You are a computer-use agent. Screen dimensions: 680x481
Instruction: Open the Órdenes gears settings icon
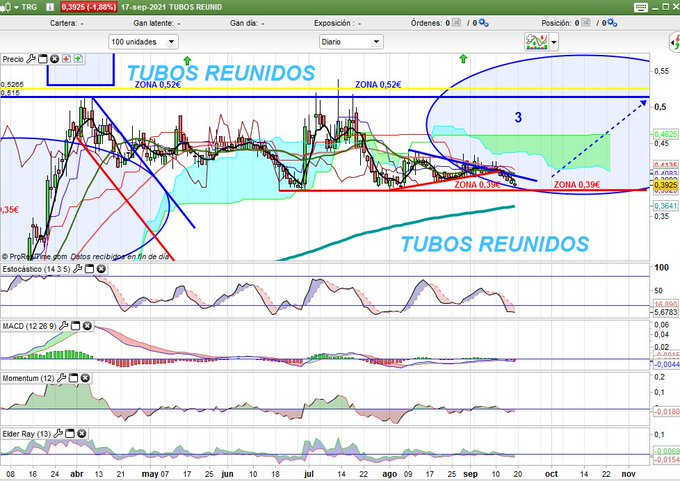point(484,23)
